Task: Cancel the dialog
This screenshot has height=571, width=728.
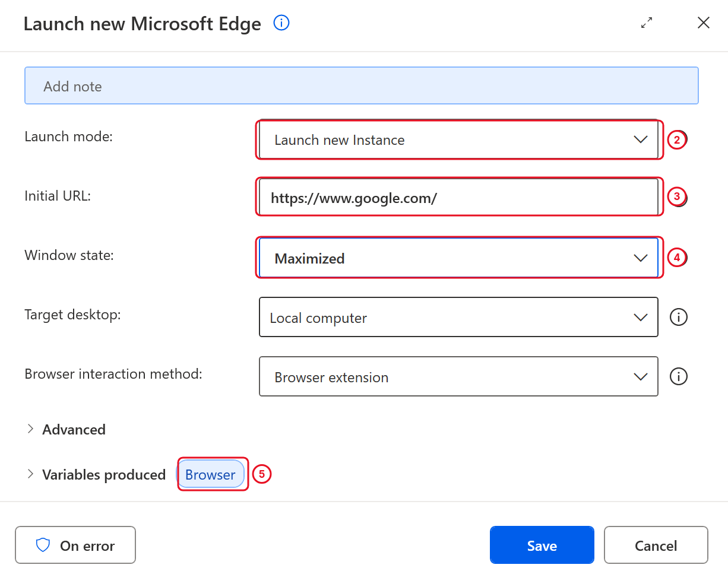Action: click(656, 545)
